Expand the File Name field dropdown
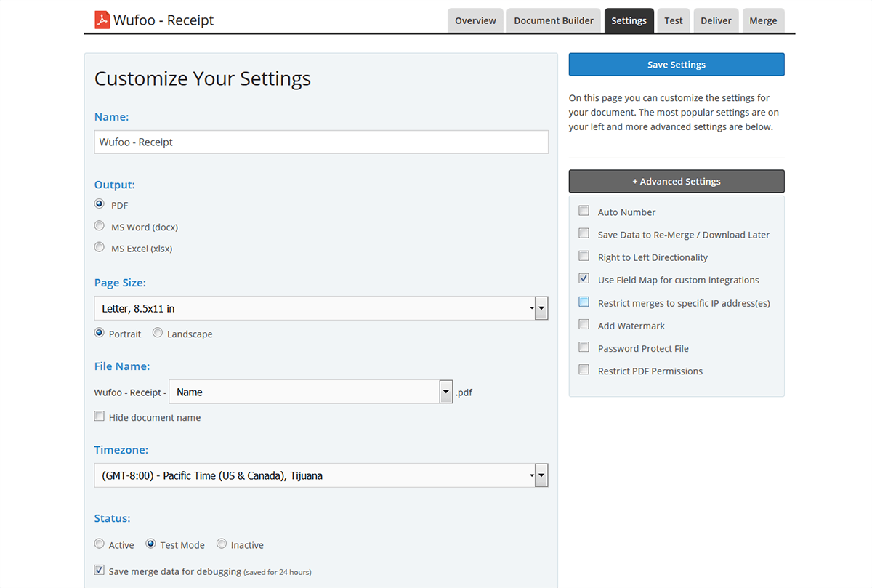 pos(446,392)
